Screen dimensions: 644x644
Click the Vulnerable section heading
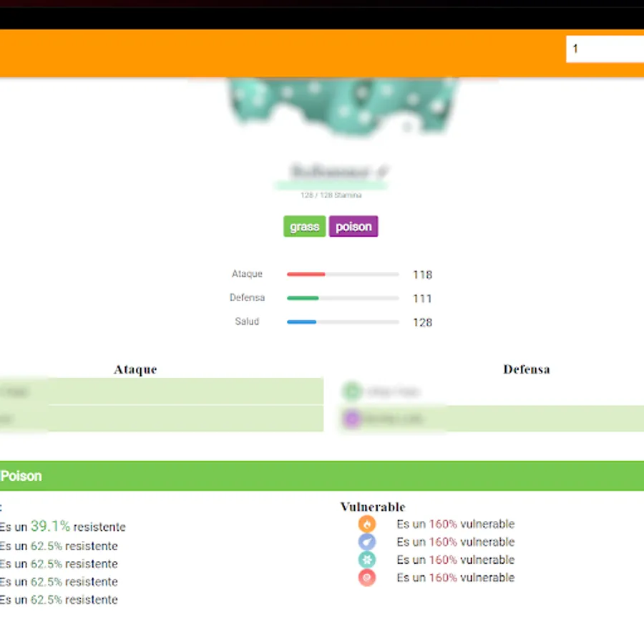tap(373, 507)
